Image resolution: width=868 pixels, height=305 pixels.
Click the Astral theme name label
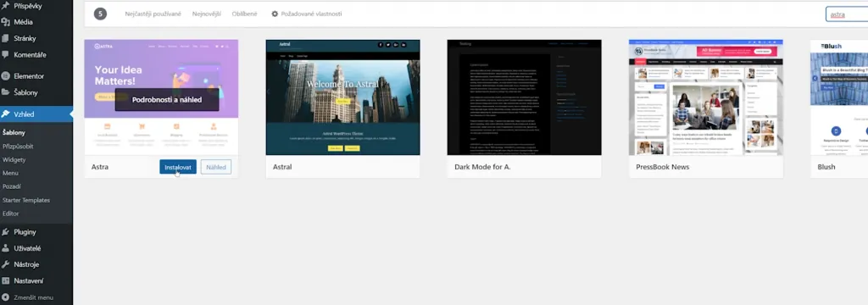[x=282, y=167]
